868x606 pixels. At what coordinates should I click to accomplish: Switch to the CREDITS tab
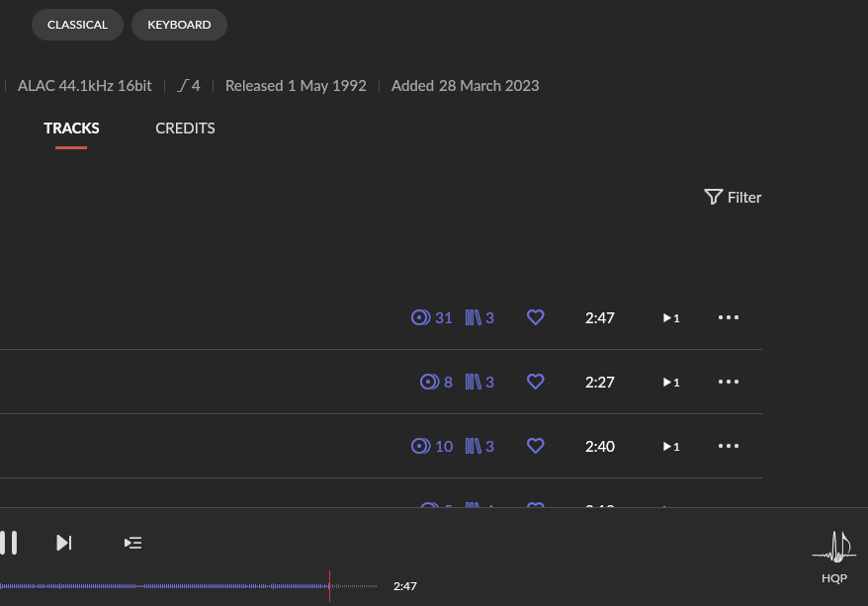186,129
